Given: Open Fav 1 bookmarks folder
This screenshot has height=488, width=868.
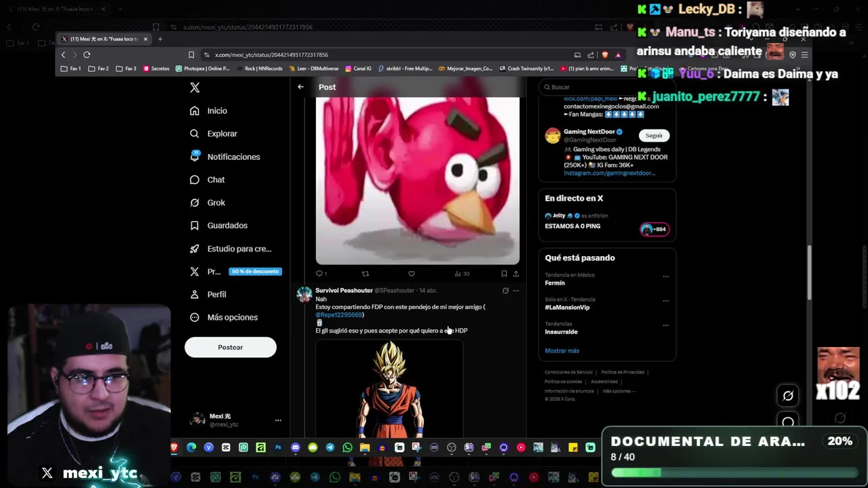Looking at the screenshot, I should [71, 68].
